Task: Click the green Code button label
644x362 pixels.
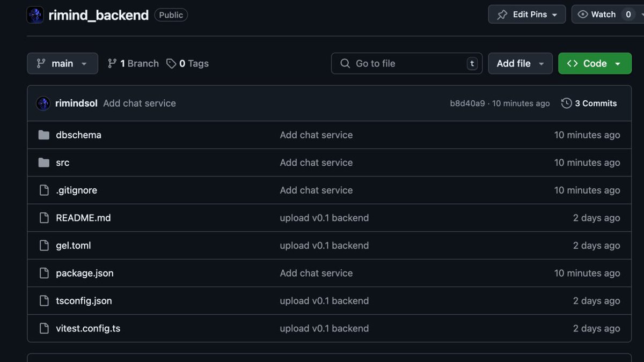Action: tap(595, 63)
